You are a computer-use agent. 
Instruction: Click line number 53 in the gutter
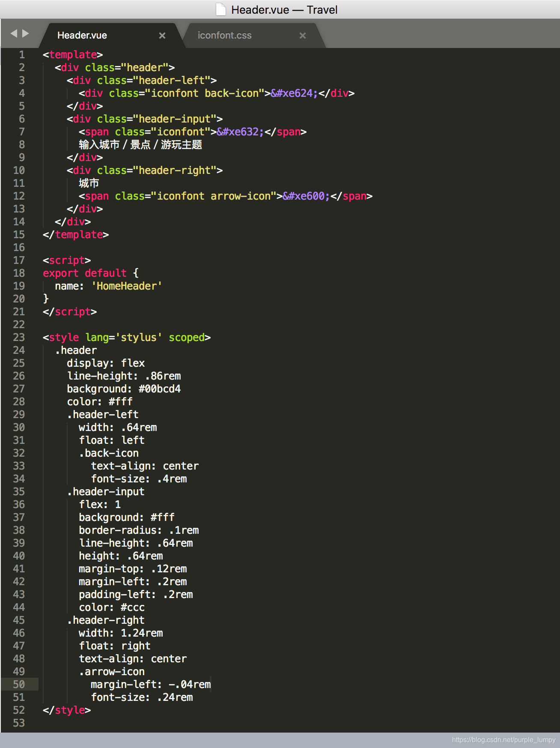(19, 723)
